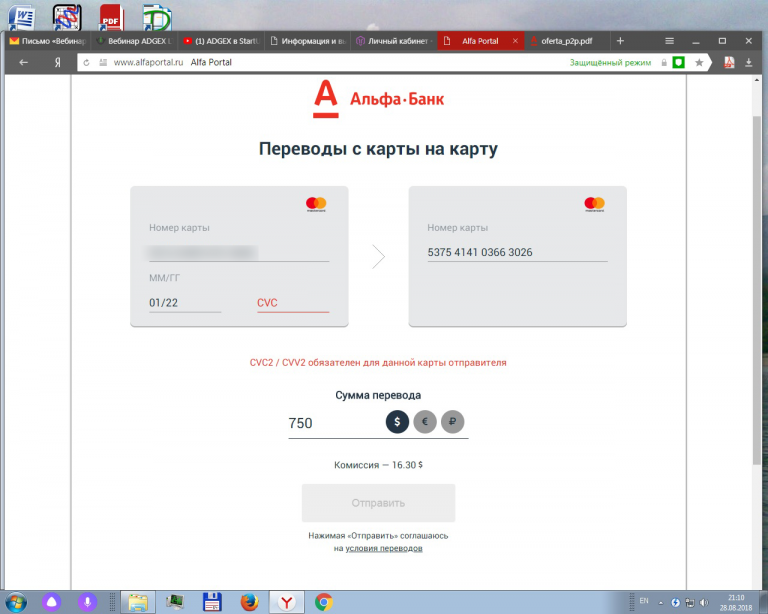Click Yandex Browser taskbar icon
The height and width of the screenshot is (614, 768).
[287, 602]
